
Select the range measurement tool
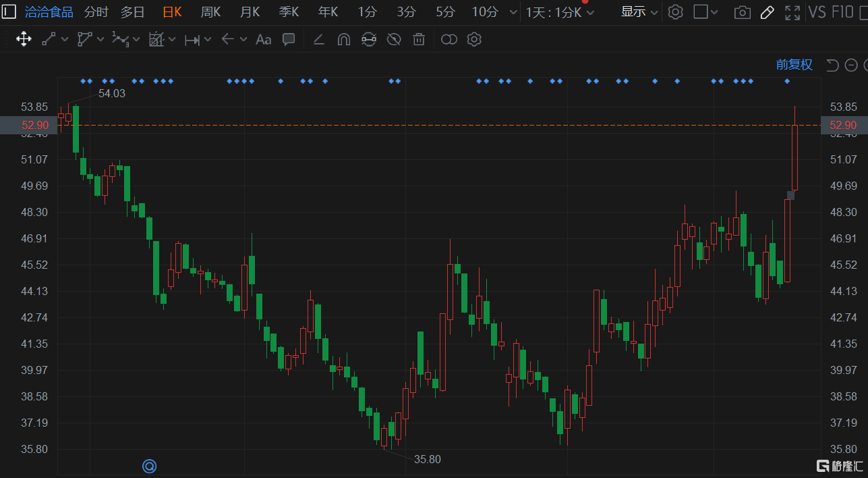click(192, 40)
